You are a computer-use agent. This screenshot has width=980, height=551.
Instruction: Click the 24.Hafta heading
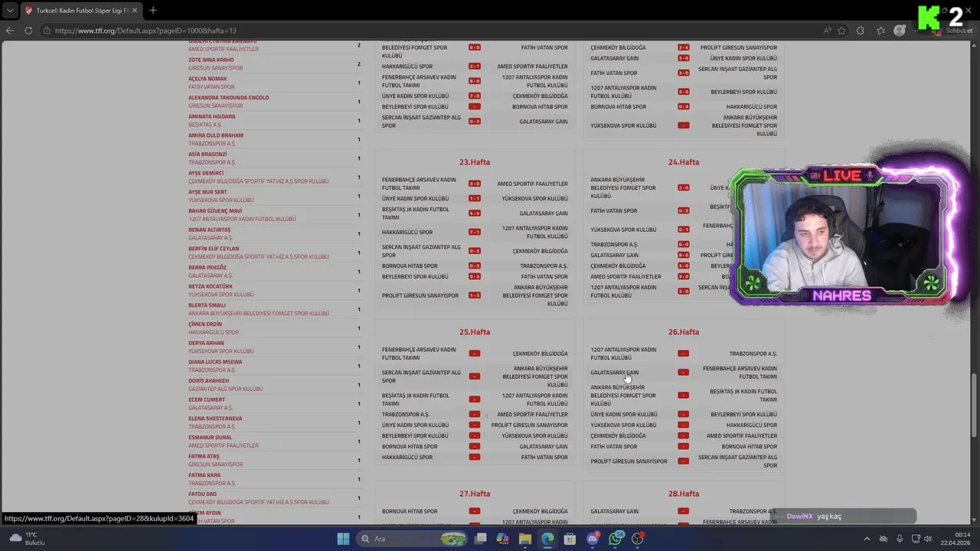[684, 162]
